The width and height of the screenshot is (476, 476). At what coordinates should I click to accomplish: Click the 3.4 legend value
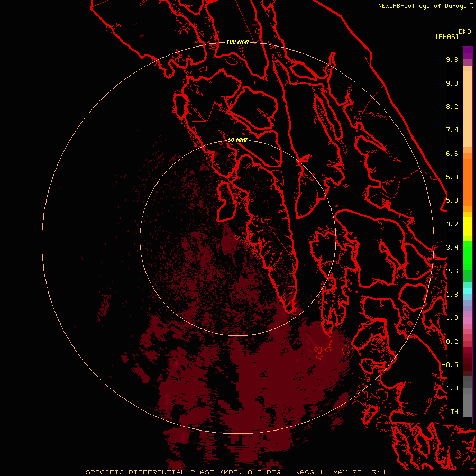tap(452, 248)
